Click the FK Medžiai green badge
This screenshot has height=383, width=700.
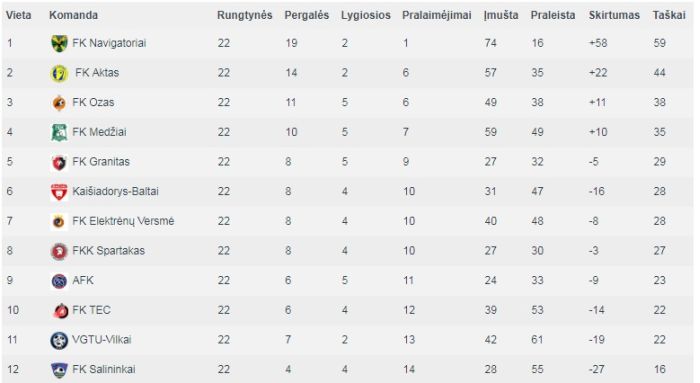pos(59,133)
